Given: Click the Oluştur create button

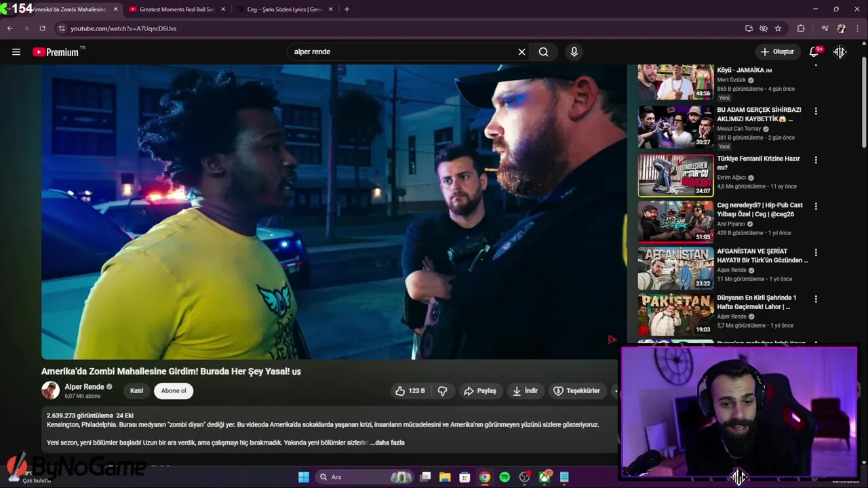Looking at the screenshot, I should tap(776, 52).
